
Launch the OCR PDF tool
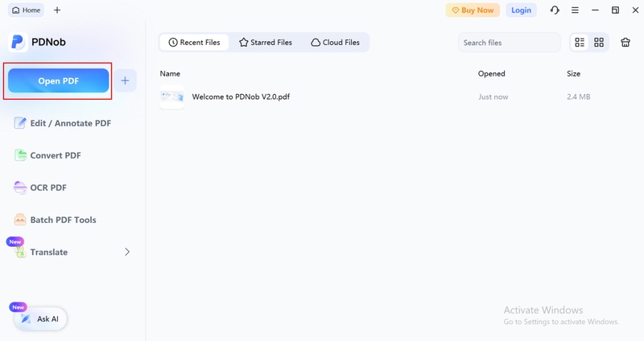coord(40,187)
